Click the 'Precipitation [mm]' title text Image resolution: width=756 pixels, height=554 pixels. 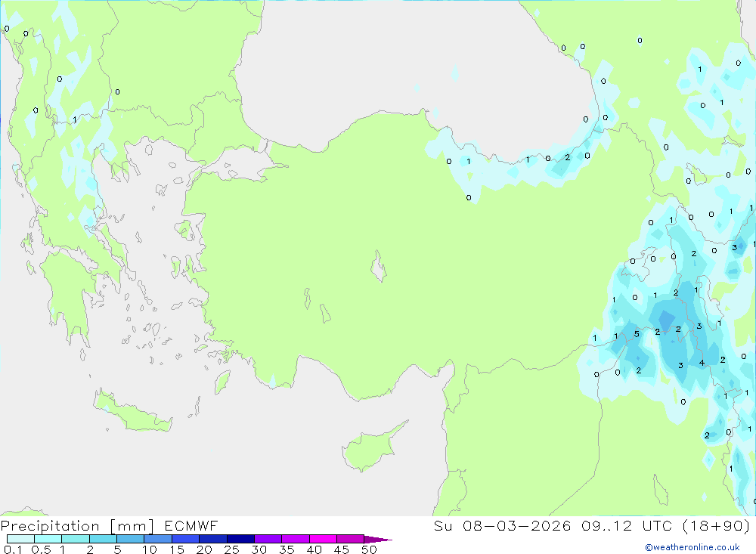coord(77,526)
